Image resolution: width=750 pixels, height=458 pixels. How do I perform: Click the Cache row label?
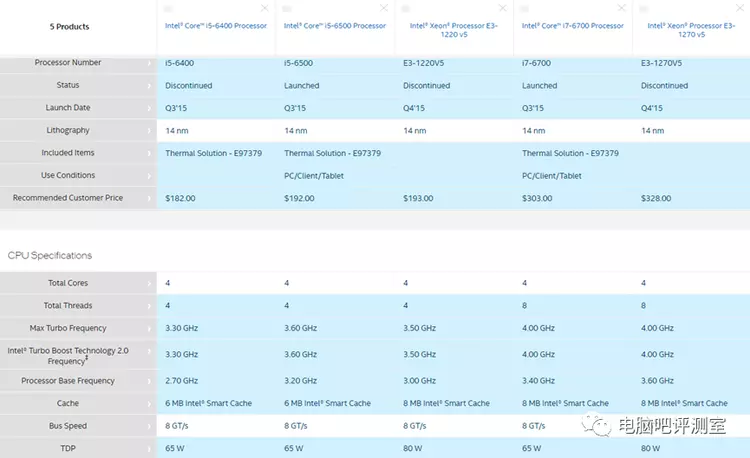[x=68, y=403]
